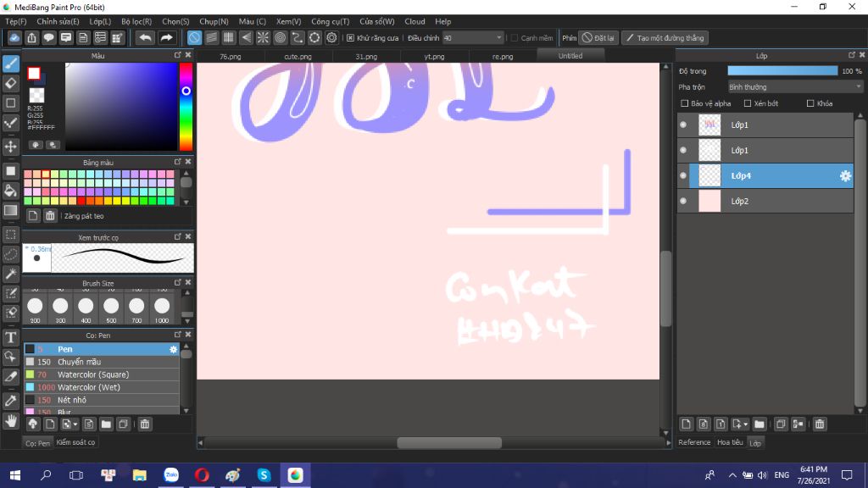
Task: Open the Kiểm soát cọ tab
Action: pos(75,442)
